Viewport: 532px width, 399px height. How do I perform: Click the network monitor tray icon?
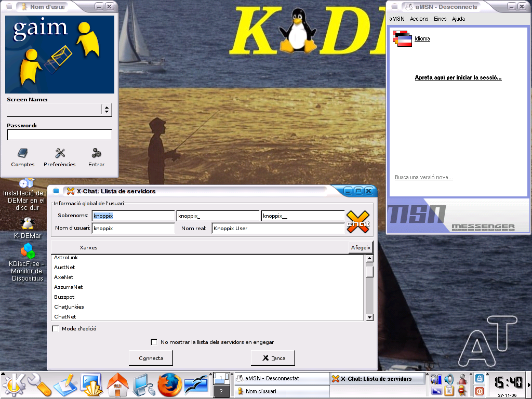coord(436,379)
